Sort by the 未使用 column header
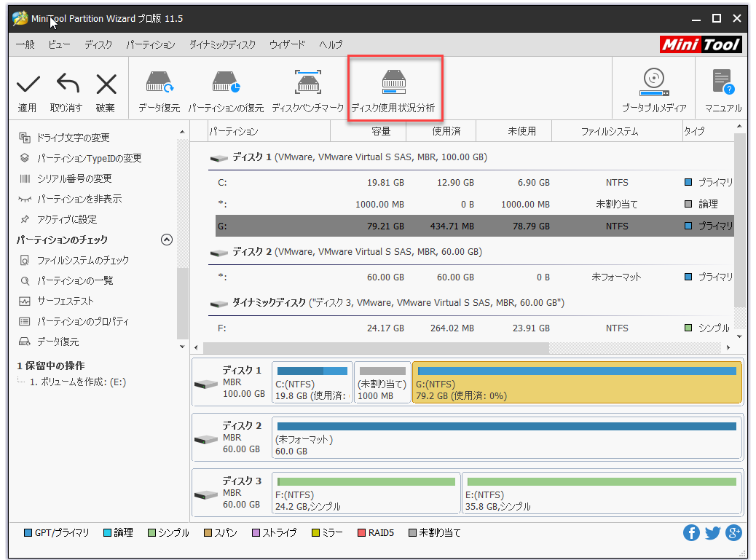 [514, 131]
